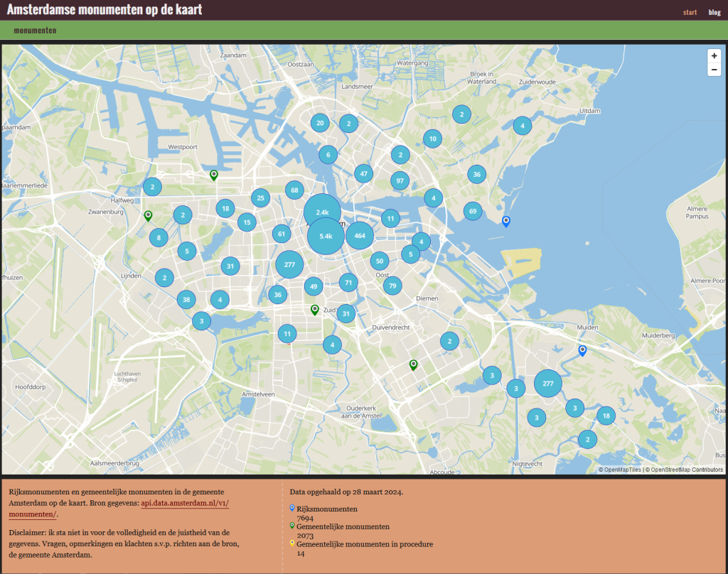Select the cluster marked 8
This screenshot has width=728, height=574.
159,238
